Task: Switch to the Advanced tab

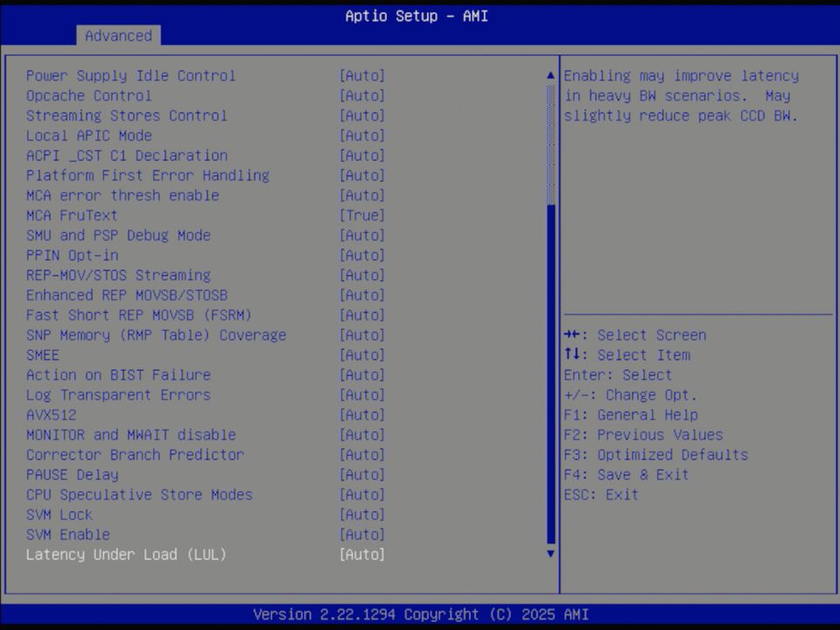Action: click(118, 36)
